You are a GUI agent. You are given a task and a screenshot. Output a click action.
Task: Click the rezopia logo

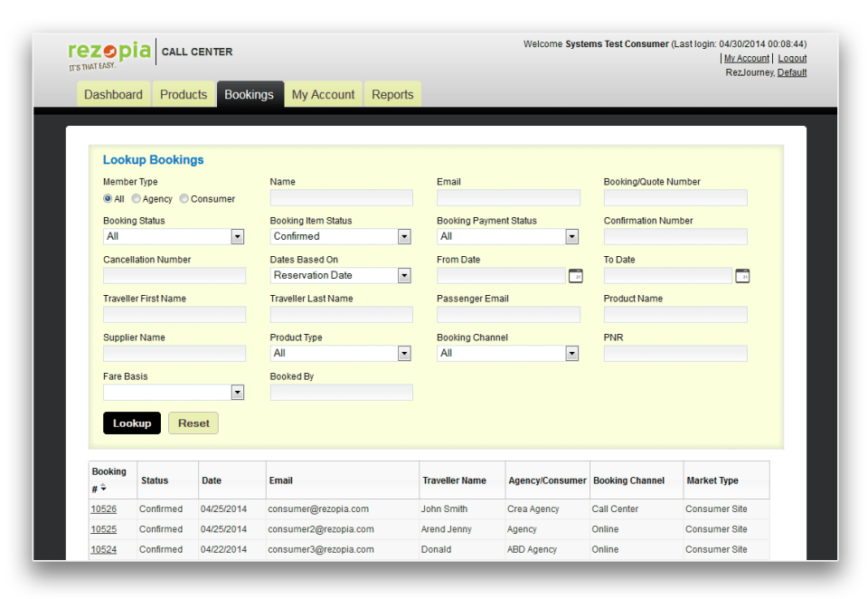coord(109,54)
